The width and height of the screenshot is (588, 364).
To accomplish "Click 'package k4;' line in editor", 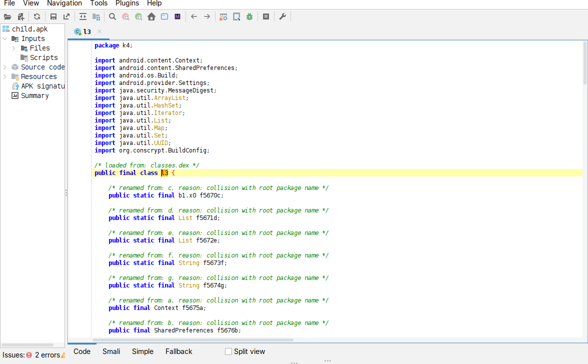I will coord(113,45).
